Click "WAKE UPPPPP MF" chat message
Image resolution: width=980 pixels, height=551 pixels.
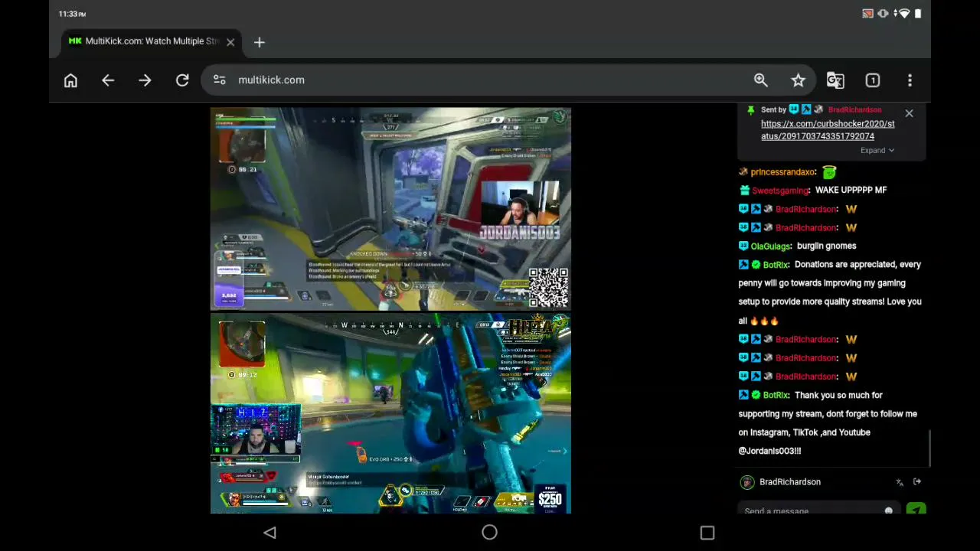coord(851,191)
